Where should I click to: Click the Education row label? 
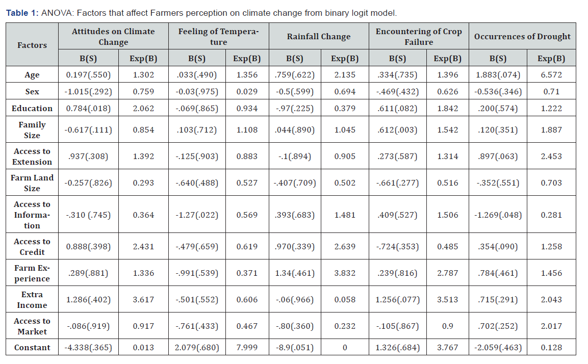click(32, 109)
